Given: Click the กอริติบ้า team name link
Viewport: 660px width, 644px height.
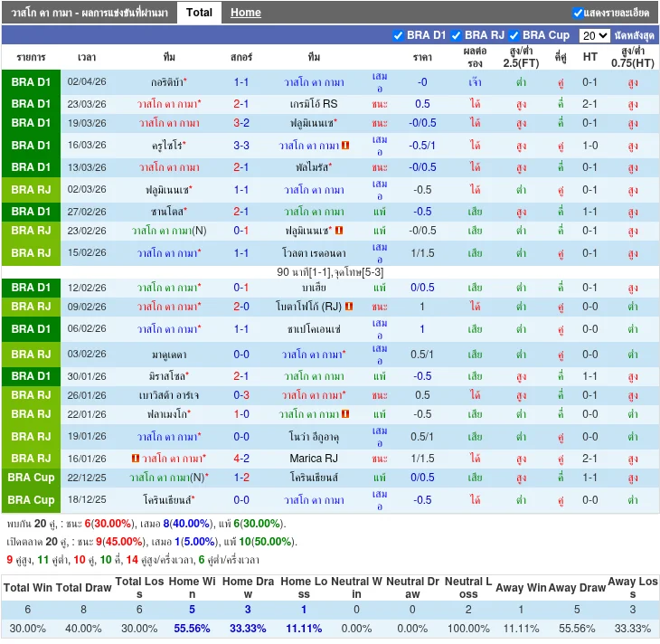Looking at the screenshot, I should click(167, 82).
